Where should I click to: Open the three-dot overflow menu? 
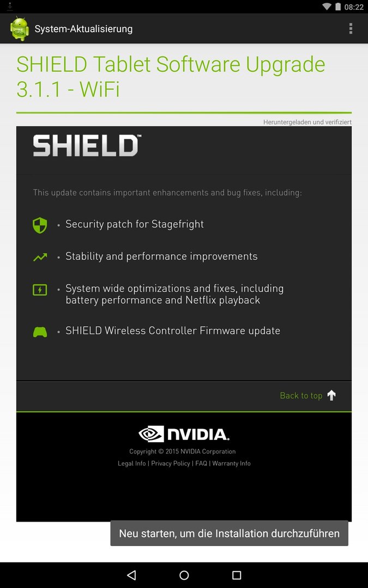[x=351, y=28]
